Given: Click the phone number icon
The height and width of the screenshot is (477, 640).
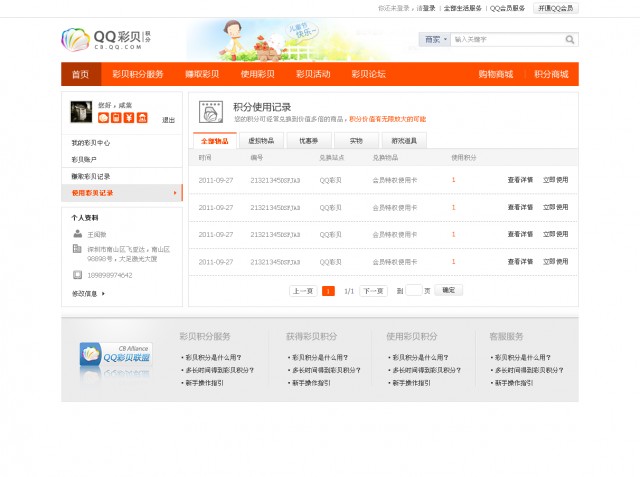Looking at the screenshot, I should click(77, 275).
